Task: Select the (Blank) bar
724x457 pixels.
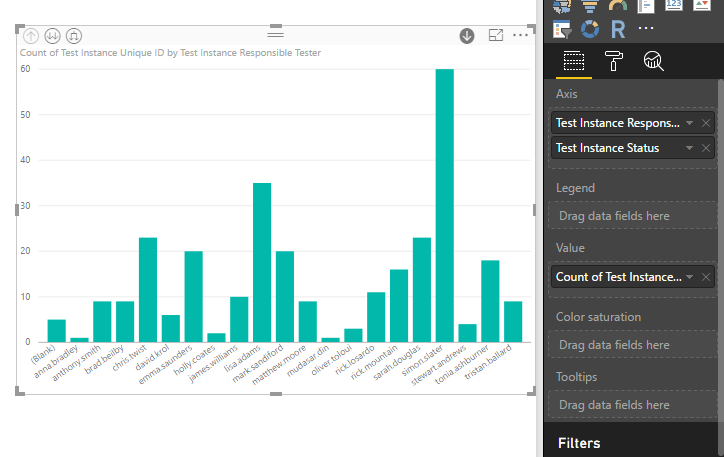Action: pyautogui.click(x=56, y=331)
